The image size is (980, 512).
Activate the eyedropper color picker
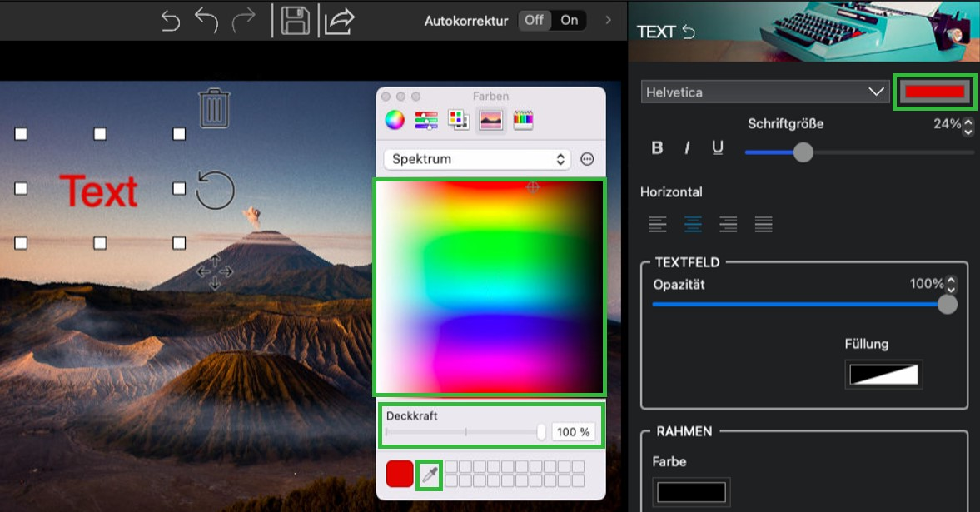430,475
